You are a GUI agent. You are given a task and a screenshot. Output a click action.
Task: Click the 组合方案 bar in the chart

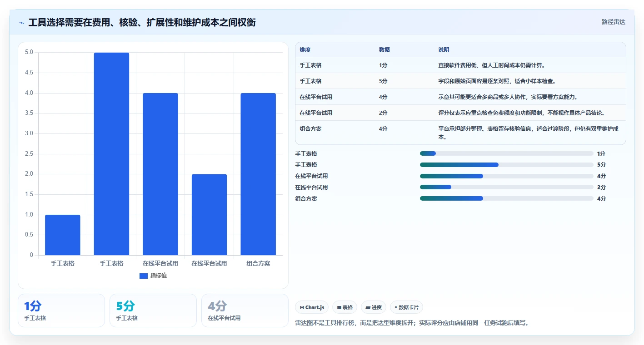pos(258,174)
